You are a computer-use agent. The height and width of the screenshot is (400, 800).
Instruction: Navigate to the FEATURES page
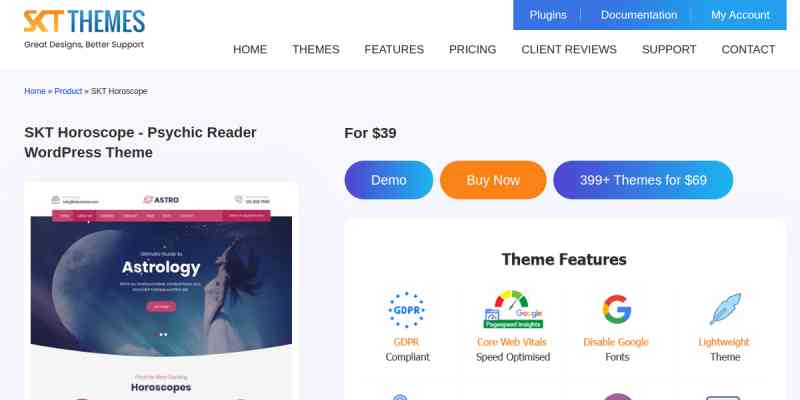[x=394, y=49]
